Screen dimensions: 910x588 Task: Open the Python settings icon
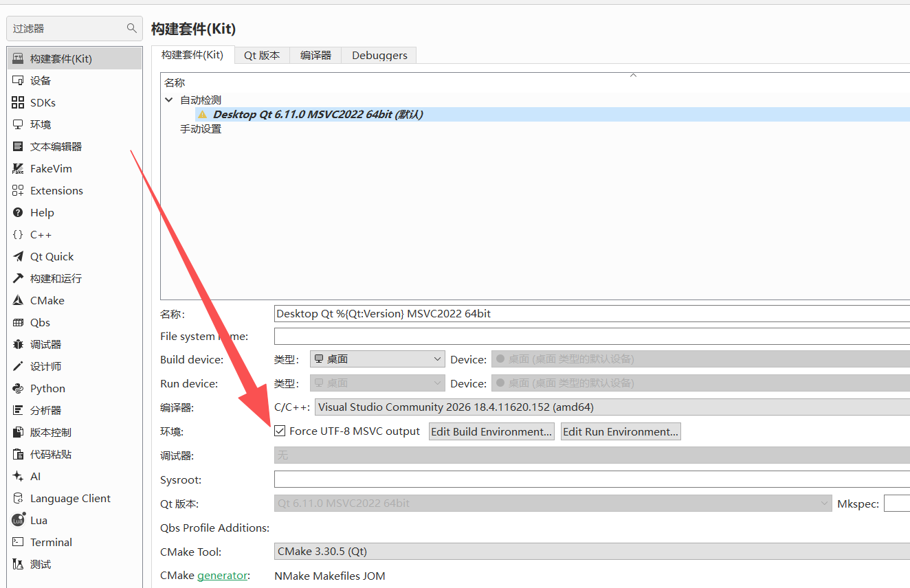[x=18, y=389]
